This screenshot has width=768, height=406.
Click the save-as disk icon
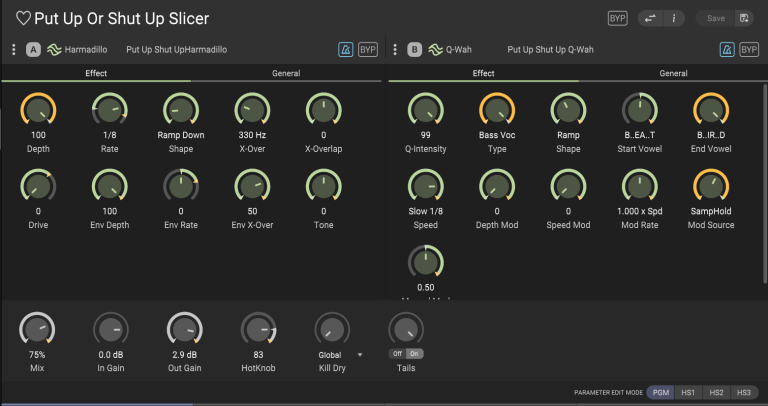coord(744,19)
